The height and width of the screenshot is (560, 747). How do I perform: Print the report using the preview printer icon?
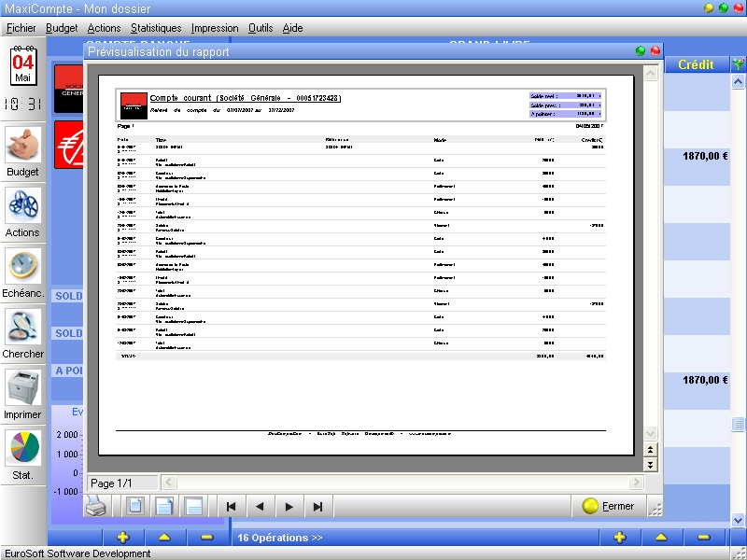pyautogui.click(x=96, y=506)
